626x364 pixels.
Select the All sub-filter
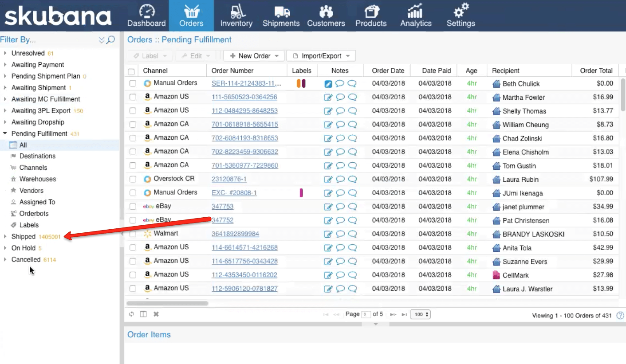[59, 145]
